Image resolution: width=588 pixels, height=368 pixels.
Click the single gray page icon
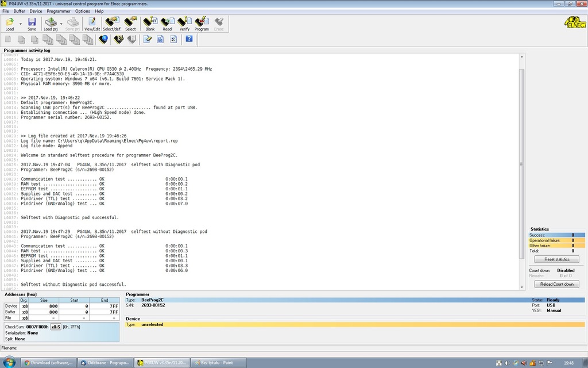[8, 39]
